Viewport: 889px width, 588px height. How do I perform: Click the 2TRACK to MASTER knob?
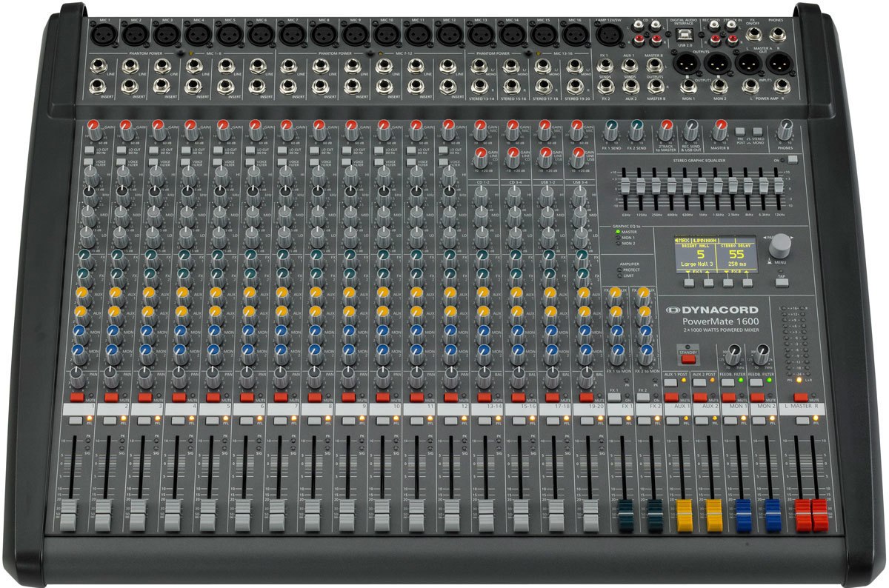[664, 131]
